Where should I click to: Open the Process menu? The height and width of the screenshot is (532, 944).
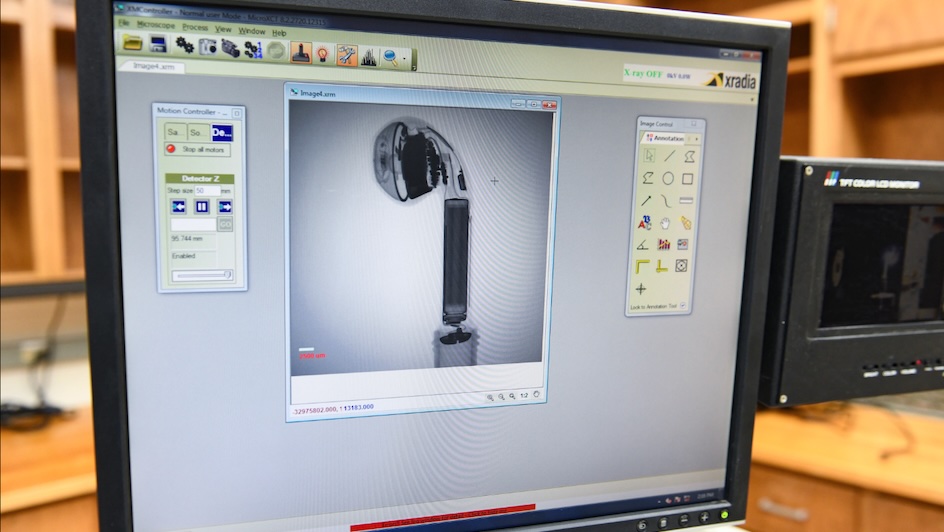click(x=195, y=27)
